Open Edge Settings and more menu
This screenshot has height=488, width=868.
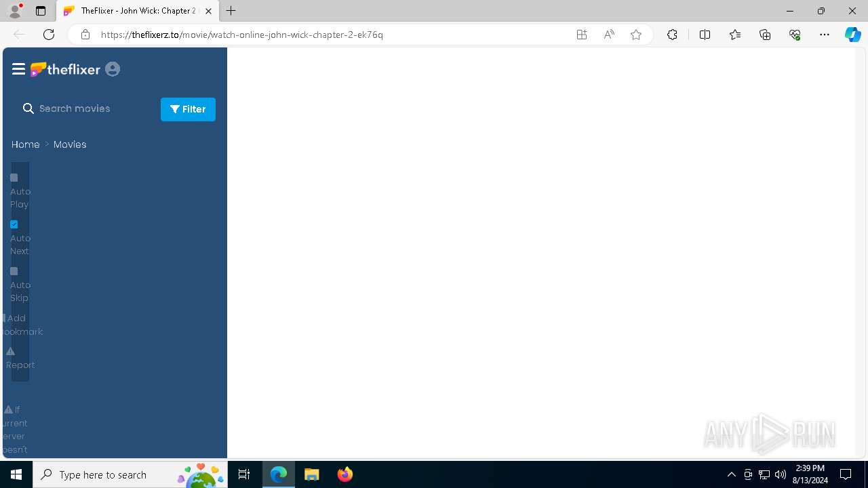(x=825, y=35)
